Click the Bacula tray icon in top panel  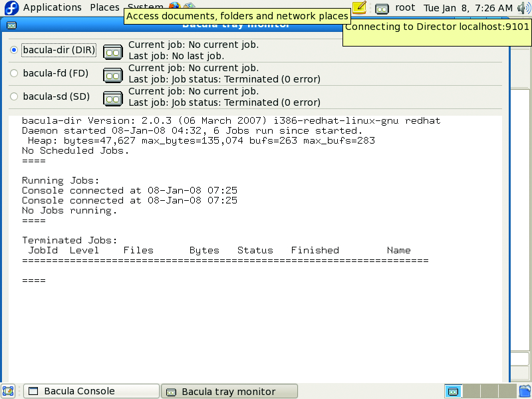382,9
